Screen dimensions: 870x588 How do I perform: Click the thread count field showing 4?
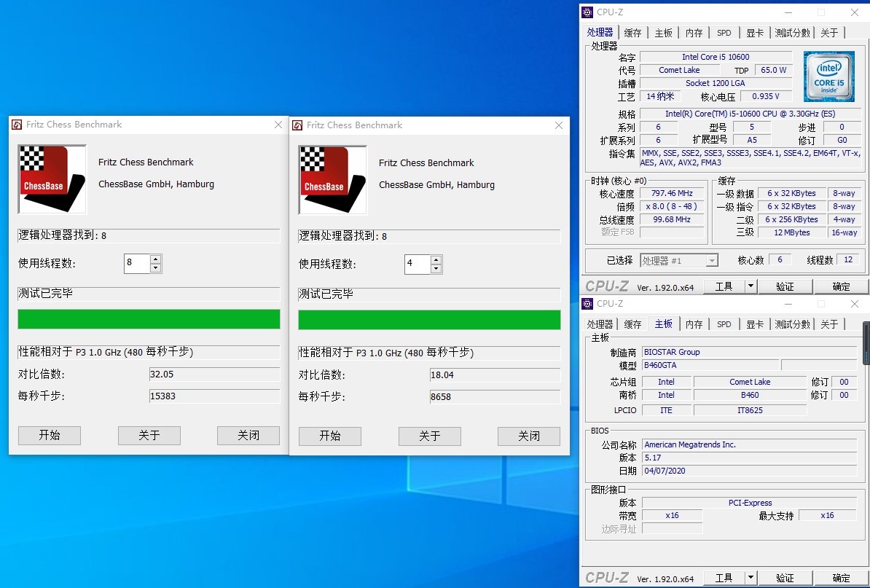(418, 264)
